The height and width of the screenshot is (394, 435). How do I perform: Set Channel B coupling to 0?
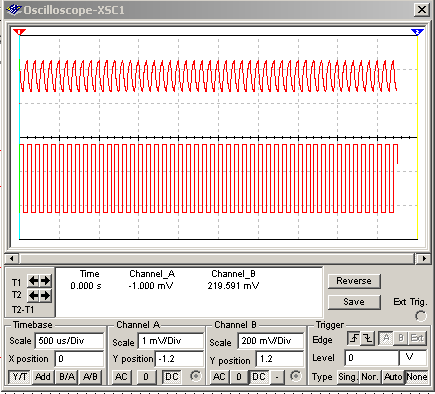(x=239, y=377)
